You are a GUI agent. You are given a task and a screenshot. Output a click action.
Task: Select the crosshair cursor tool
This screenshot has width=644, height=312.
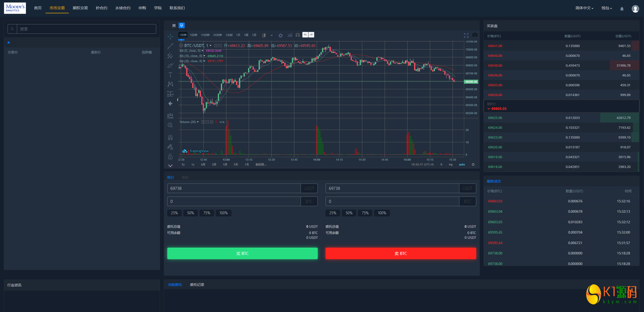(170, 36)
